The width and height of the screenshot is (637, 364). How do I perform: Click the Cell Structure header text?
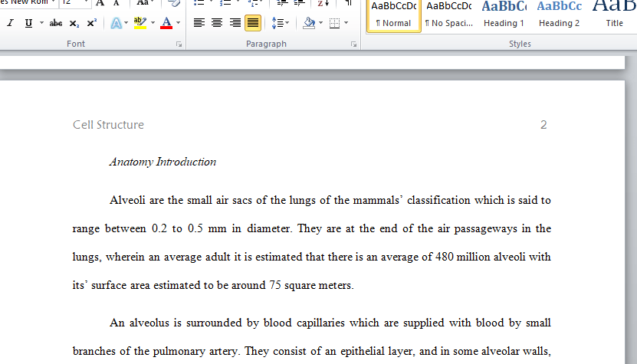coord(108,125)
